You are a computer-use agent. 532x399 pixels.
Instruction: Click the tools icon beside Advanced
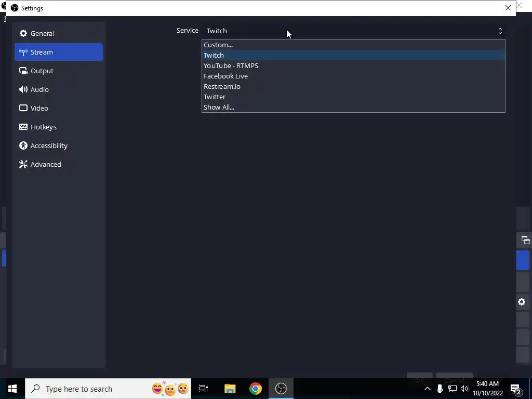coord(23,164)
